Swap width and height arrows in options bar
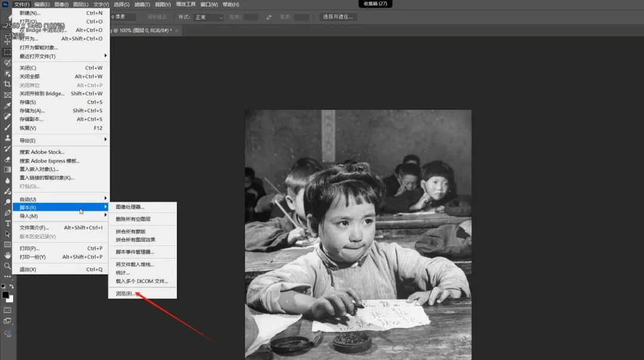 (268, 17)
